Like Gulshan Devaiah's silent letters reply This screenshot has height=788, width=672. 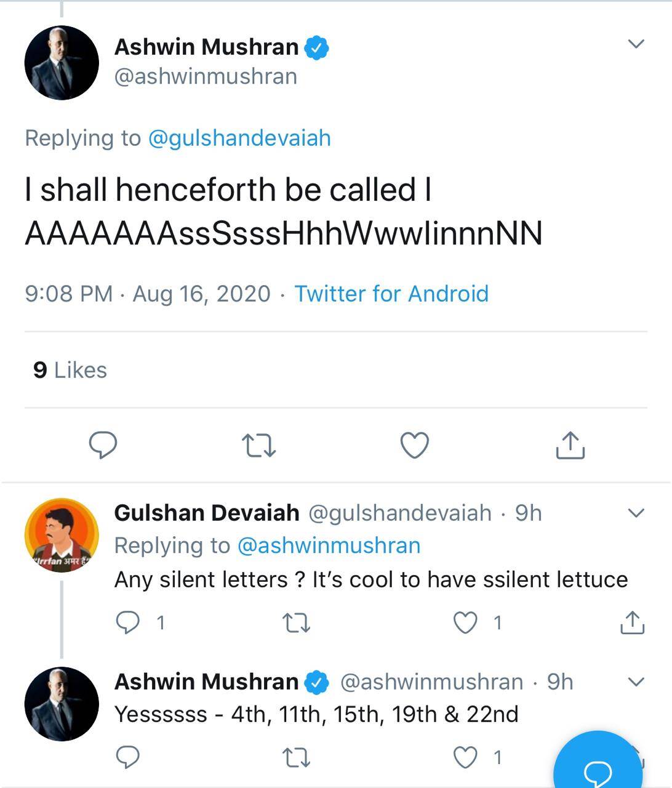466,623
